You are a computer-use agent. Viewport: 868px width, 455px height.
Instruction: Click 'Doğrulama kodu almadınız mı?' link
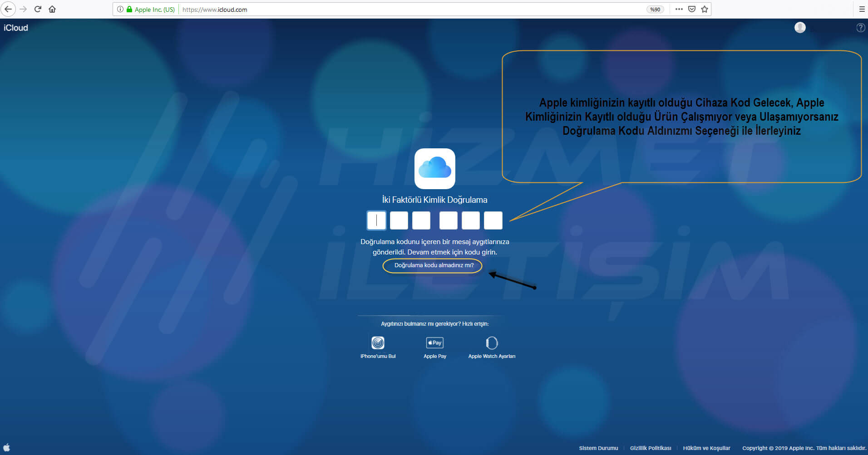[x=434, y=265]
